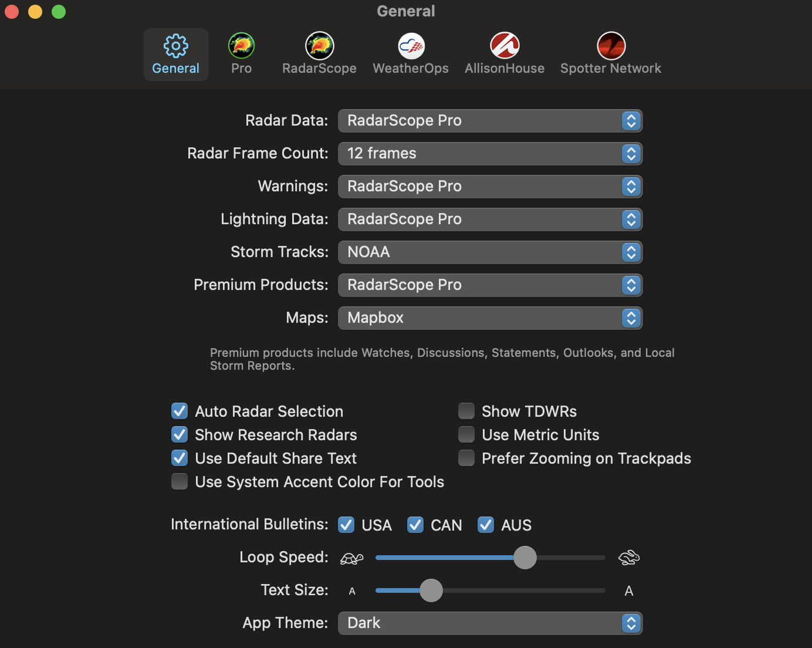Open the AllisonHouse settings tab
The image size is (812, 648).
[504, 45]
